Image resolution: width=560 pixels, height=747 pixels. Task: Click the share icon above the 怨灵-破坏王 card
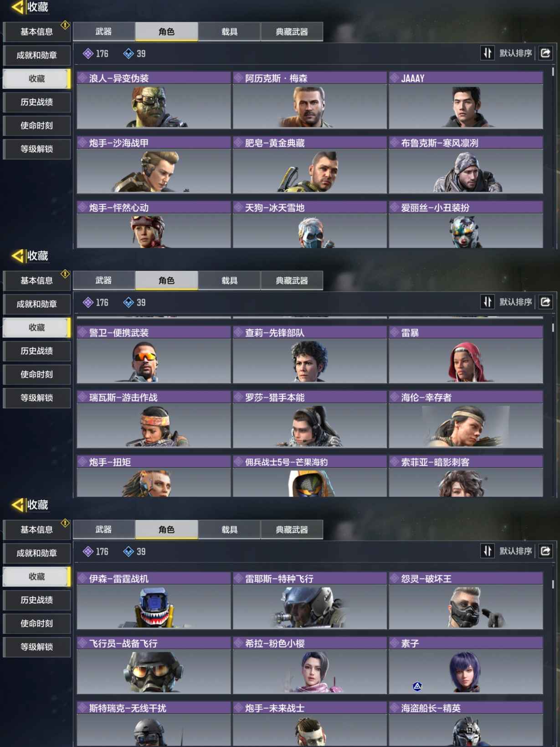pos(545,551)
